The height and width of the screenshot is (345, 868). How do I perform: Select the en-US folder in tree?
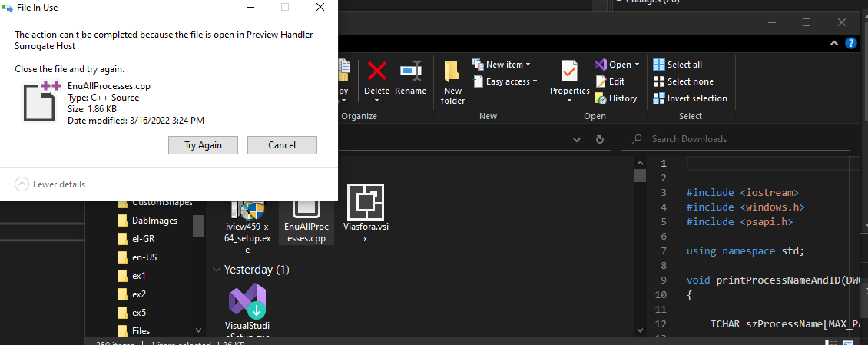139,257
